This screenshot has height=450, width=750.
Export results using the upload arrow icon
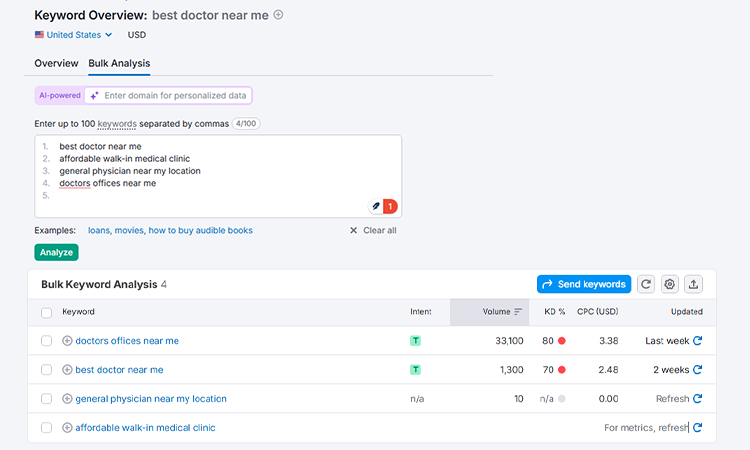pos(693,284)
